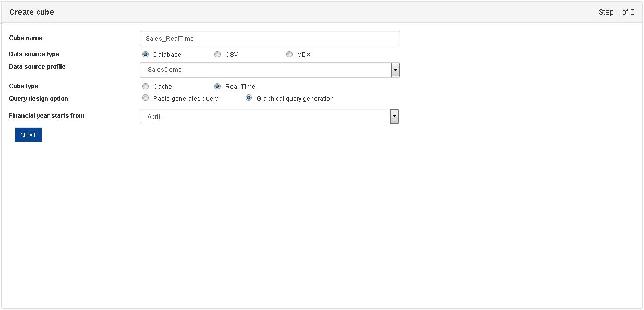Image resolution: width=644 pixels, height=310 pixels.
Task: Select Graphical query generation radio button
Action: (249, 98)
